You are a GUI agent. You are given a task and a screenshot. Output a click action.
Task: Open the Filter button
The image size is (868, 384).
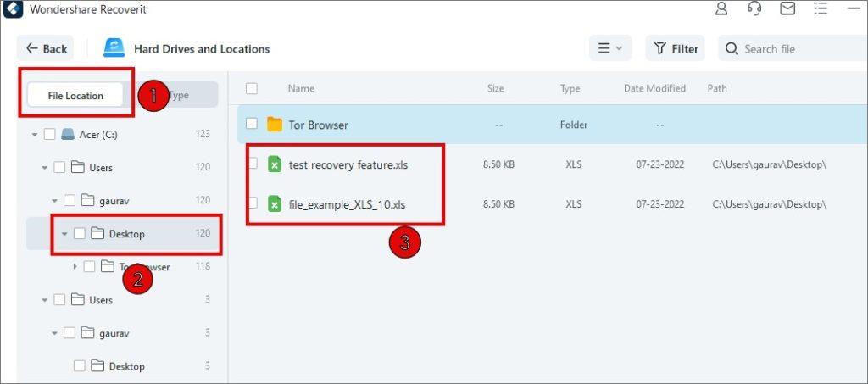(676, 48)
